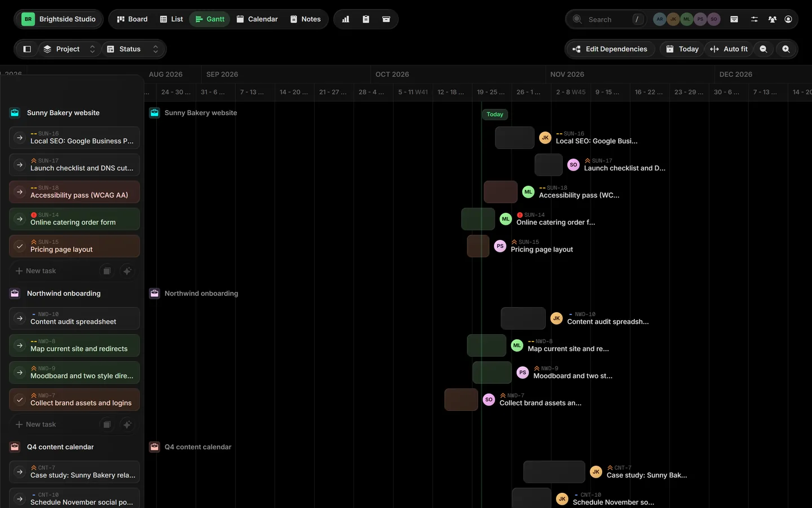Click the NOV 2026 month header

coord(567,75)
